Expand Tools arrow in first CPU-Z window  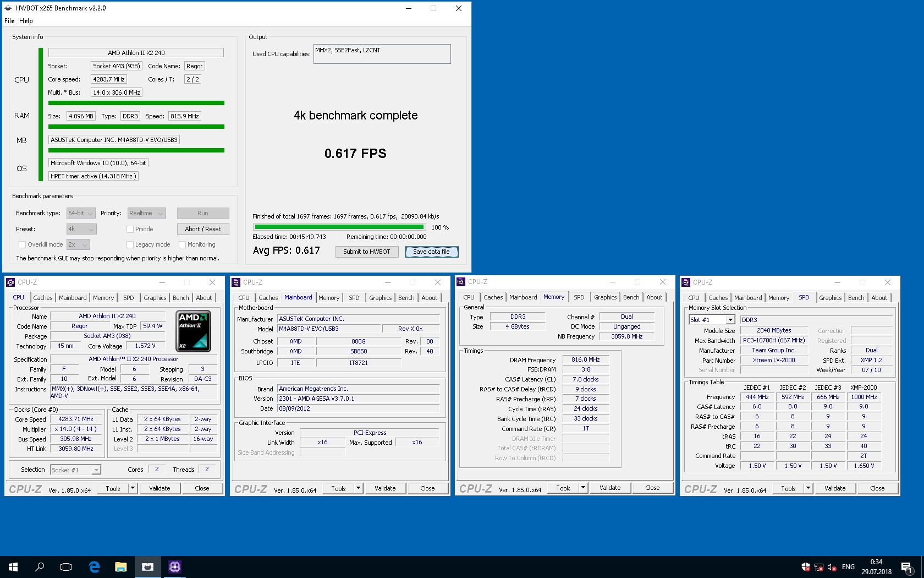[x=133, y=488]
